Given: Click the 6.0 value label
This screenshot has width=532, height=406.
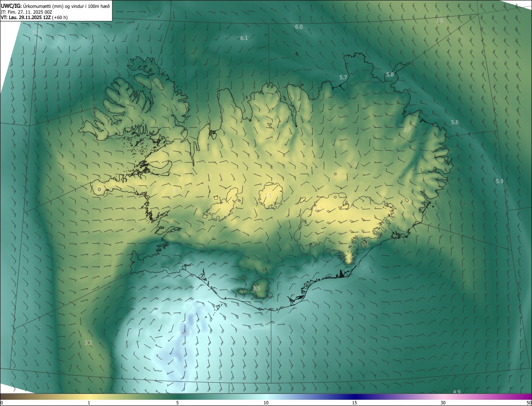Looking at the screenshot, I should point(299,27).
